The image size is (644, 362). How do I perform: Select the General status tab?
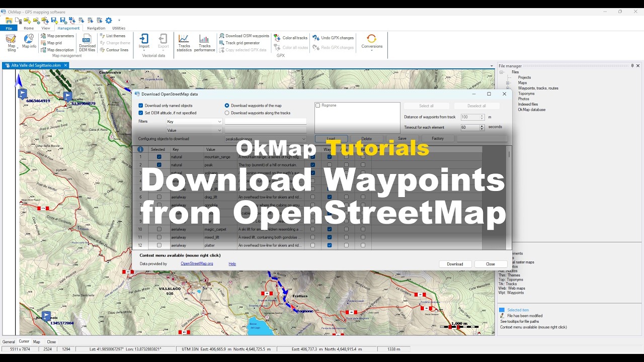[x=9, y=341]
